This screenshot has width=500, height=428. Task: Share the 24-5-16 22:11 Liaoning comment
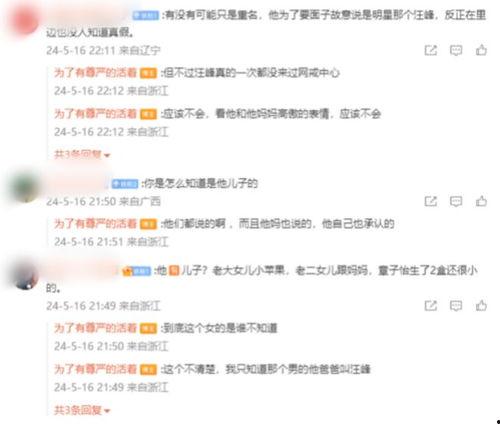(430, 50)
